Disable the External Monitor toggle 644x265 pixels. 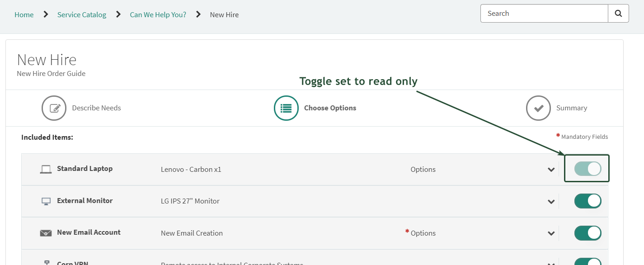click(x=588, y=201)
